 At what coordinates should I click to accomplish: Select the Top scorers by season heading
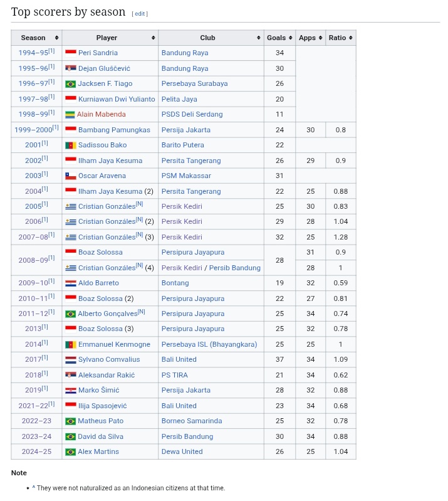68,12
